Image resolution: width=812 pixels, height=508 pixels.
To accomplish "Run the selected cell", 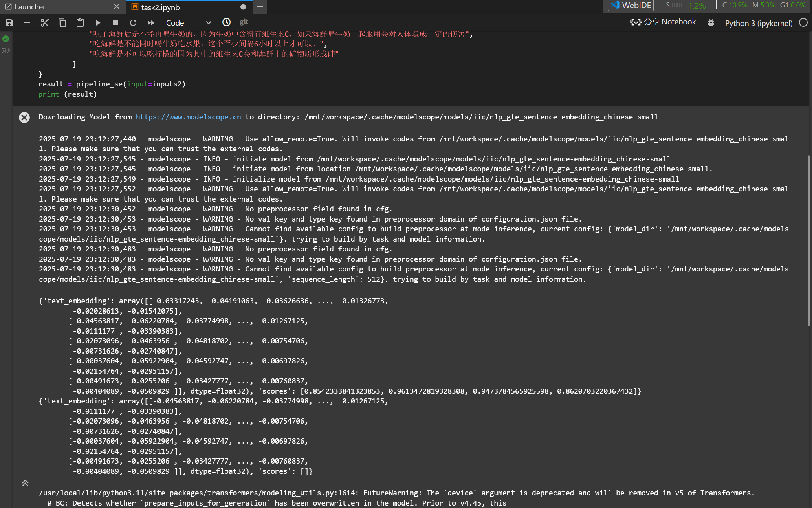I will [x=98, y=23].
